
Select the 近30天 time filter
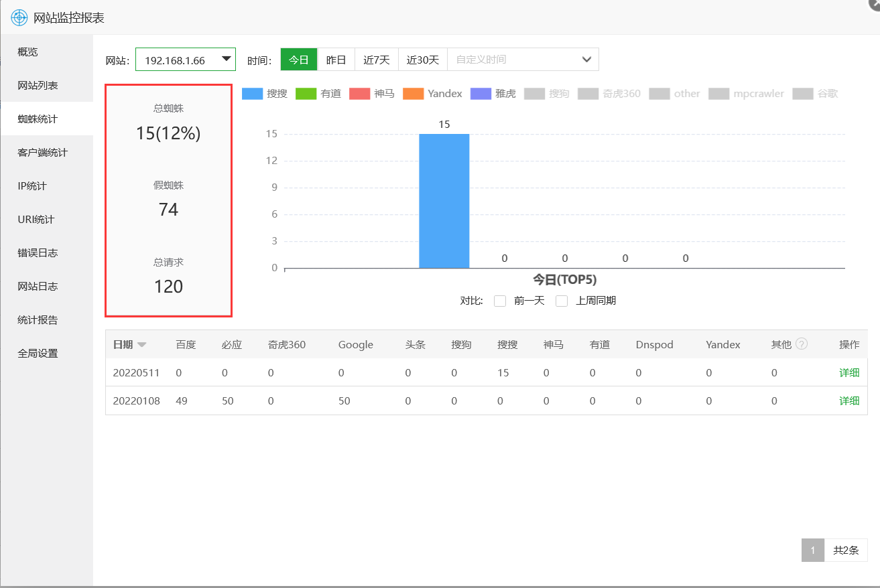(x=423, y=60)
